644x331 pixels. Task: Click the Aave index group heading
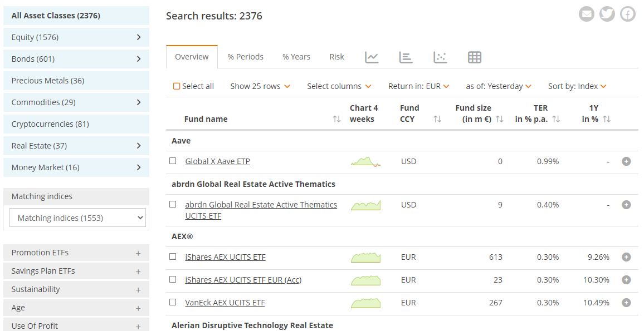point(181,141)
